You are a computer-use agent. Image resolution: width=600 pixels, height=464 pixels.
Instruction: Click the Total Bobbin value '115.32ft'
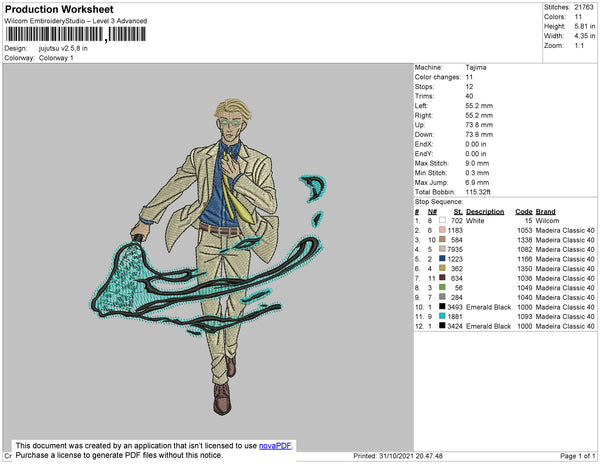coord(478,192)
